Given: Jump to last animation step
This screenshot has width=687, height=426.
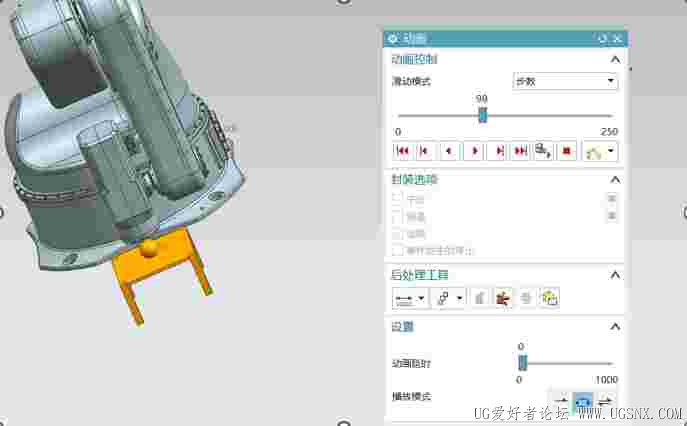Looking at the screenshot, I should pyautogui.click(x=521, y=151).
